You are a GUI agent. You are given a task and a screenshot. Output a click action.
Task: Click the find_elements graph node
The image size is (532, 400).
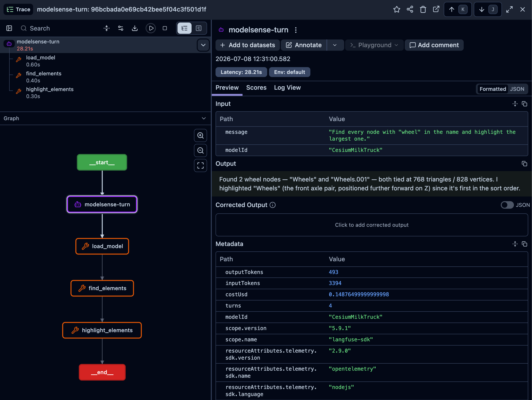102,288
